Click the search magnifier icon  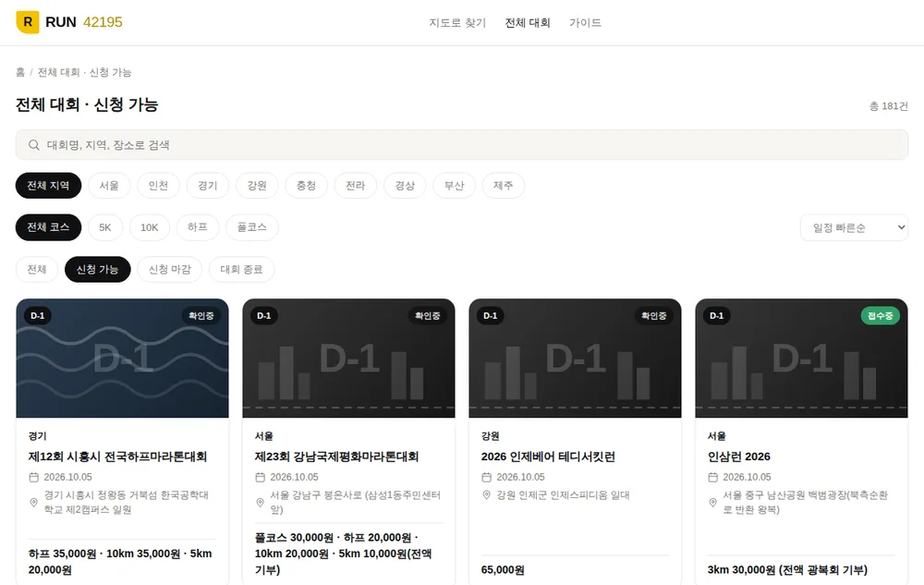[x=34, y=145]
